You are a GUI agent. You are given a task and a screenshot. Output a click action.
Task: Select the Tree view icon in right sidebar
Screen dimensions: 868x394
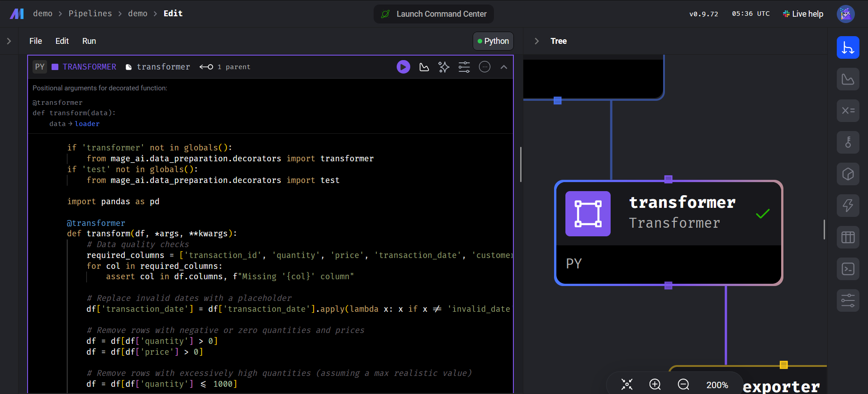click(x=848, y=47)
